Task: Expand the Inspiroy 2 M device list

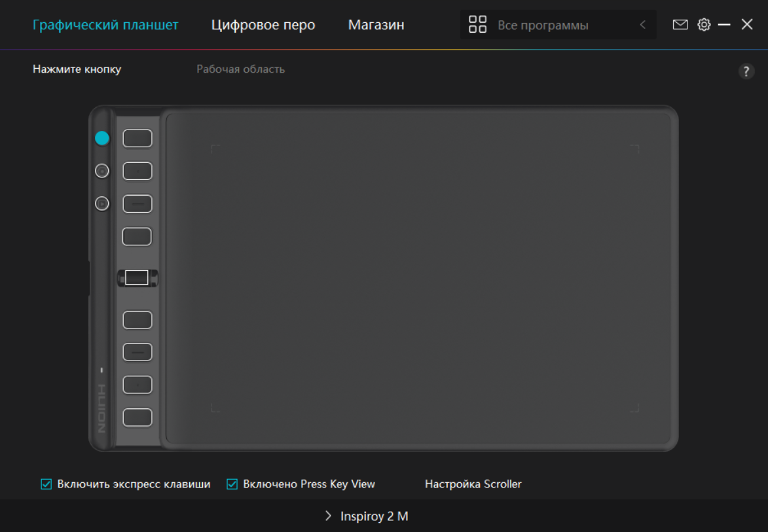Action: (x=367, y=516)
